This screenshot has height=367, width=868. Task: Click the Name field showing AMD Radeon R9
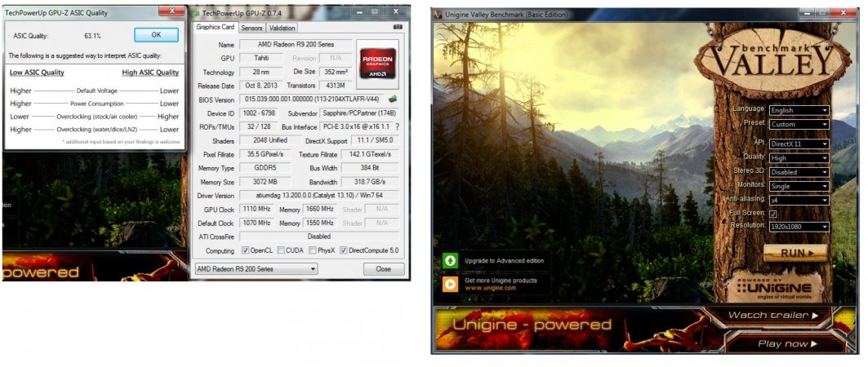pyautogui.click(x=296, y=44)
